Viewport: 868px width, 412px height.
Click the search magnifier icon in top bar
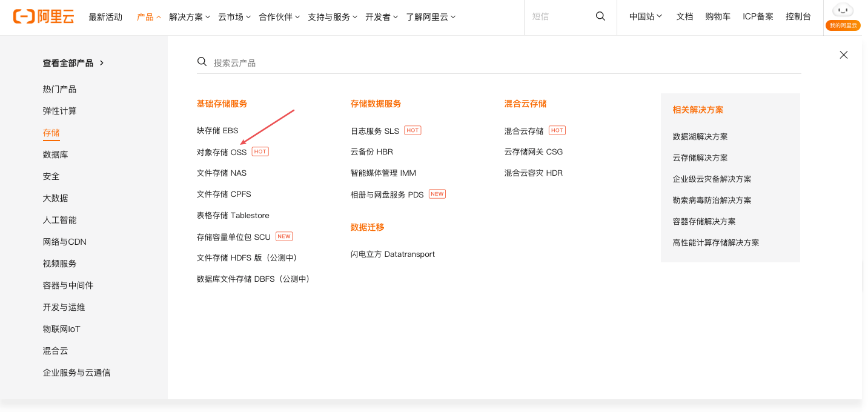[599, 16]
